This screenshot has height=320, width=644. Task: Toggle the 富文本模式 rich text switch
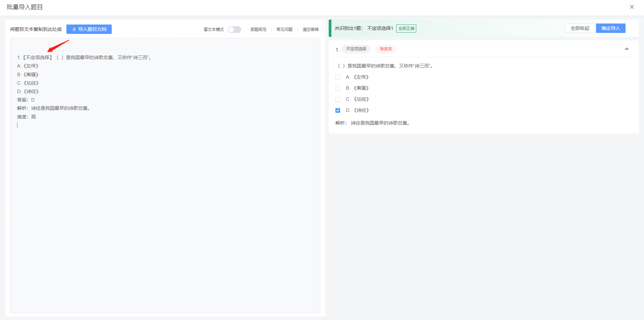pos(234,30)
